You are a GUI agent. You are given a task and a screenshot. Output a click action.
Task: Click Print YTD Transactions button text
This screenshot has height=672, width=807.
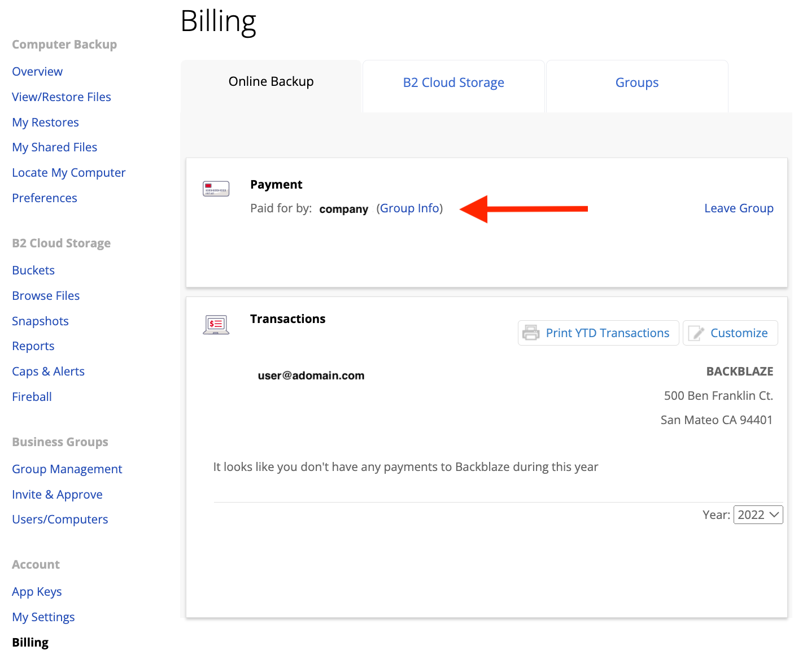(x=608, y=333)
